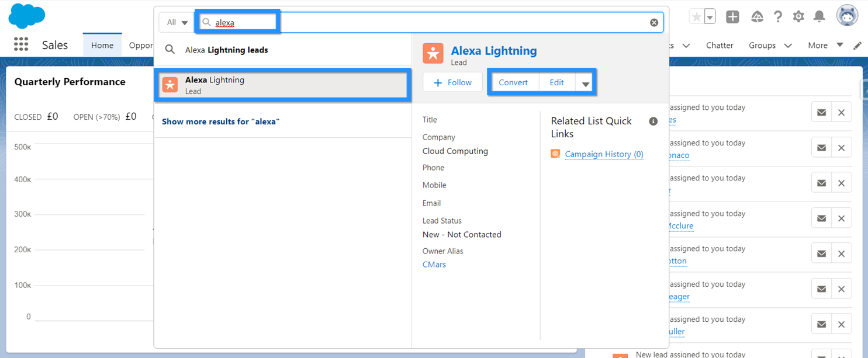Click the pencil icon to edit navigation

click(857, 46)
